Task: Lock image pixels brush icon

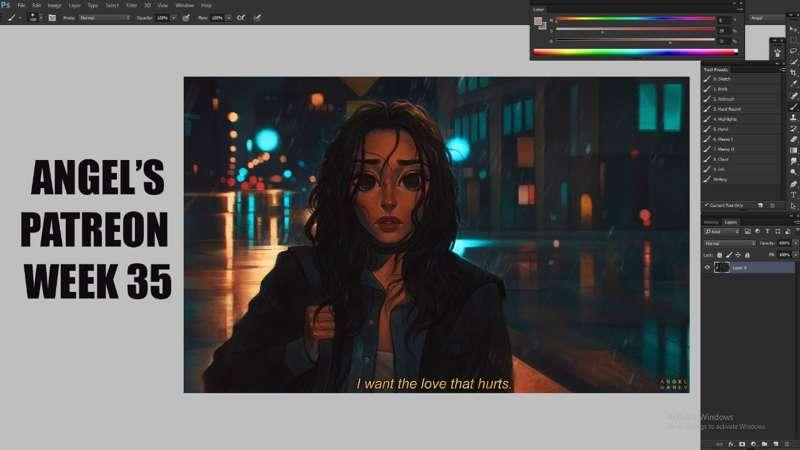Action: 729,255
